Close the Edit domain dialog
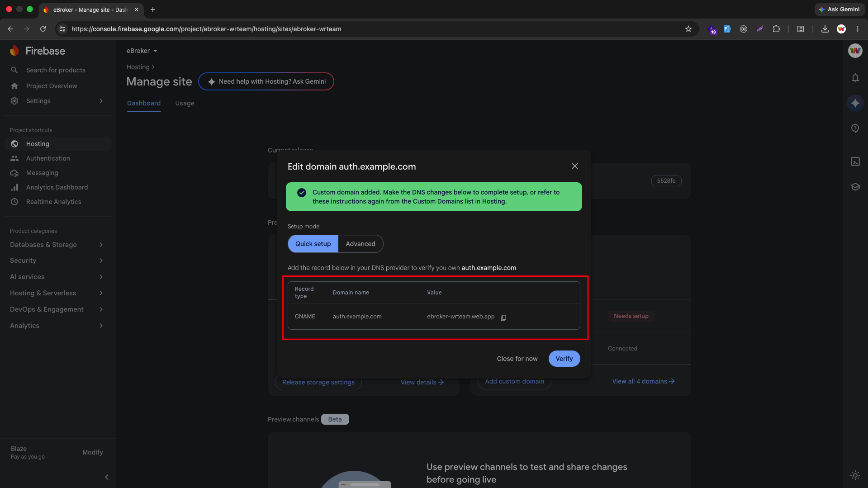This screenshot has height=488, width=868. tap(575, 166)
